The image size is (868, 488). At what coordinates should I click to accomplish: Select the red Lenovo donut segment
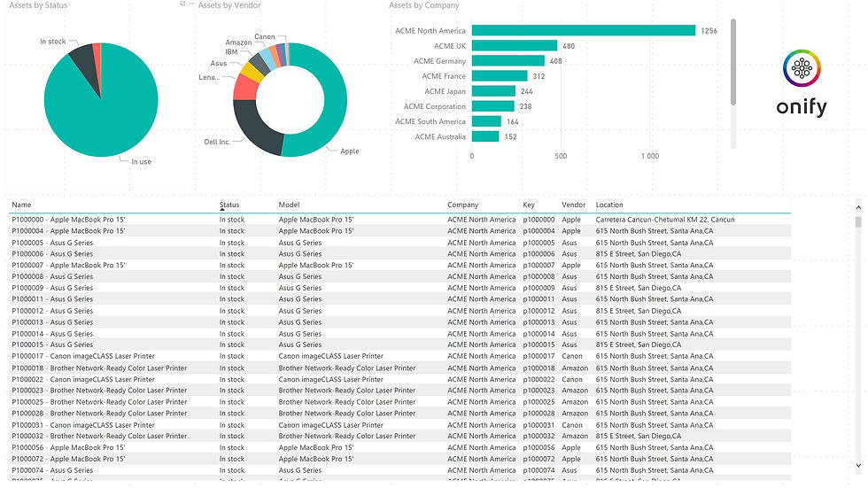pyautogui.click(x=247, y=88)
